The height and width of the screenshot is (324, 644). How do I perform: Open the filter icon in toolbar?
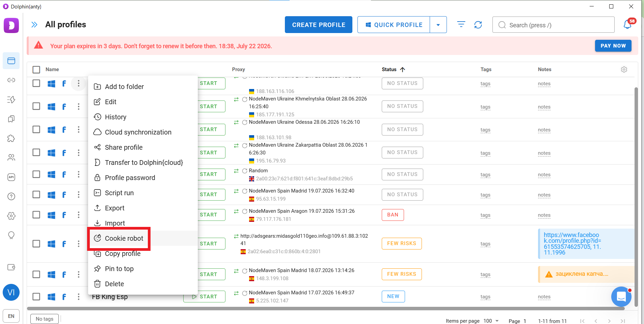[461, 24]
